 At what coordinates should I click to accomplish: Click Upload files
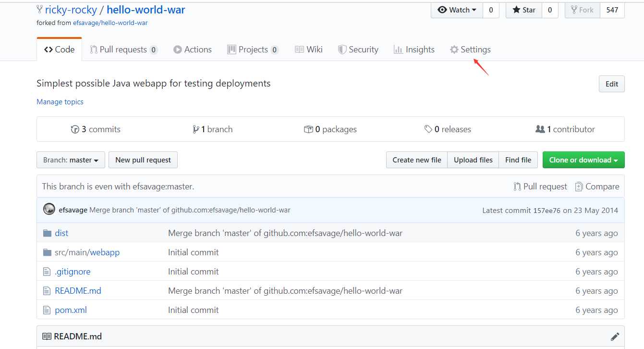(x=473, y=160)
